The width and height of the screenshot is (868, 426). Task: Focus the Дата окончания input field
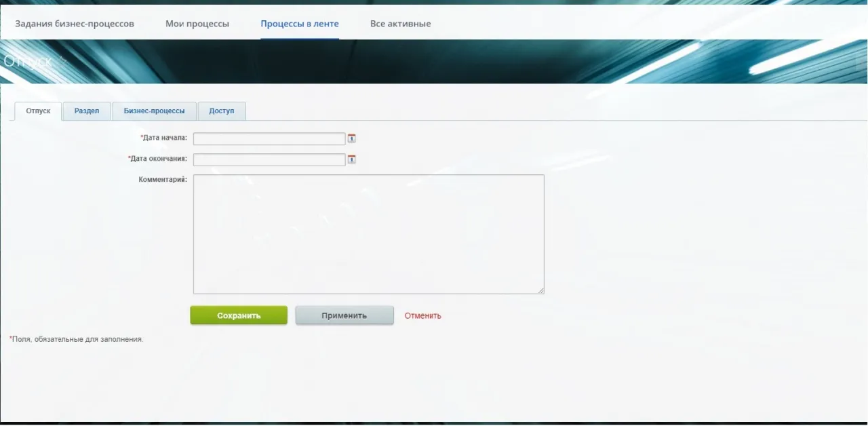point(269,159)
